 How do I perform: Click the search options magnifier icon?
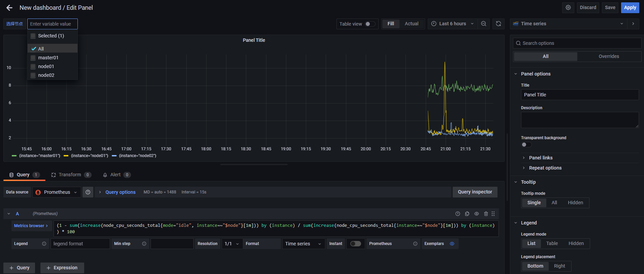pos(518,43)
